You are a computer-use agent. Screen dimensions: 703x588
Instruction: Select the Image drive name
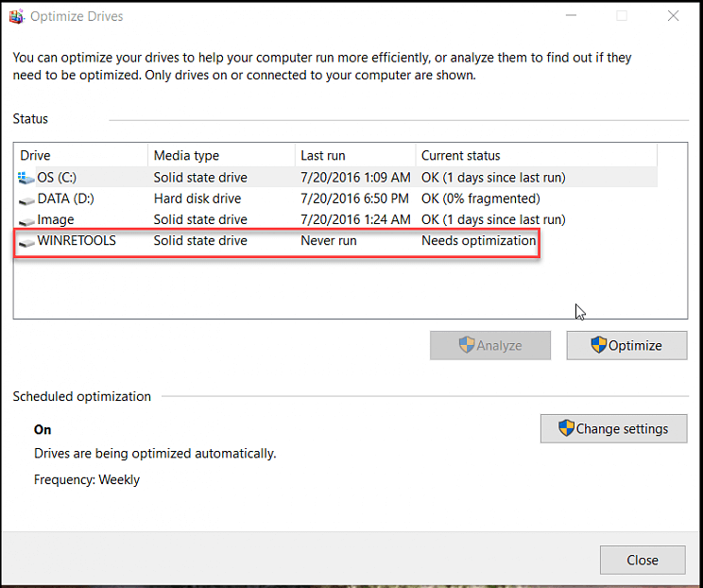(56, 219)
